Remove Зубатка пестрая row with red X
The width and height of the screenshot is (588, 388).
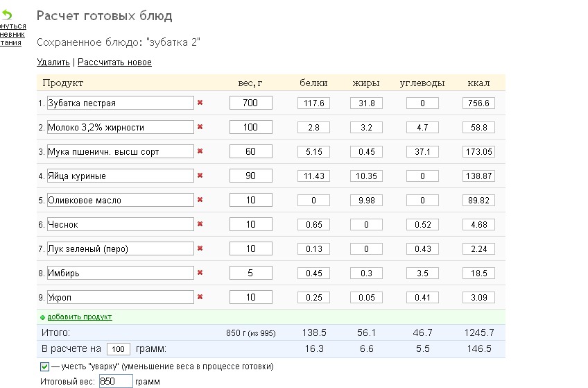[200, 103]
